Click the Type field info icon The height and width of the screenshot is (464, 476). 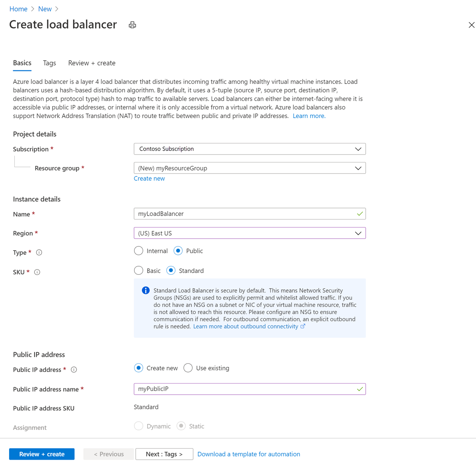(x=39, y=252)
